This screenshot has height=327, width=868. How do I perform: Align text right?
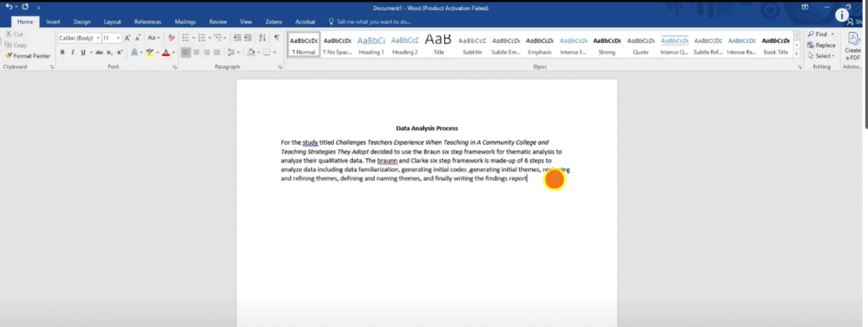(x=206, y=53)
